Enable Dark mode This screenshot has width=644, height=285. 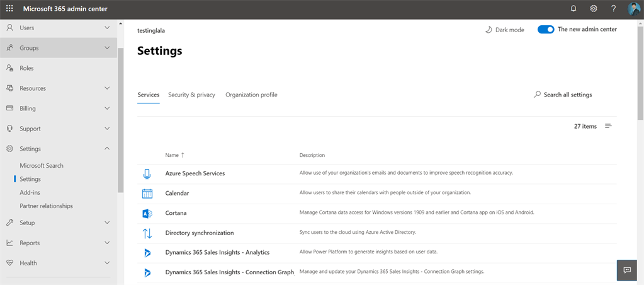coord(504,30)
